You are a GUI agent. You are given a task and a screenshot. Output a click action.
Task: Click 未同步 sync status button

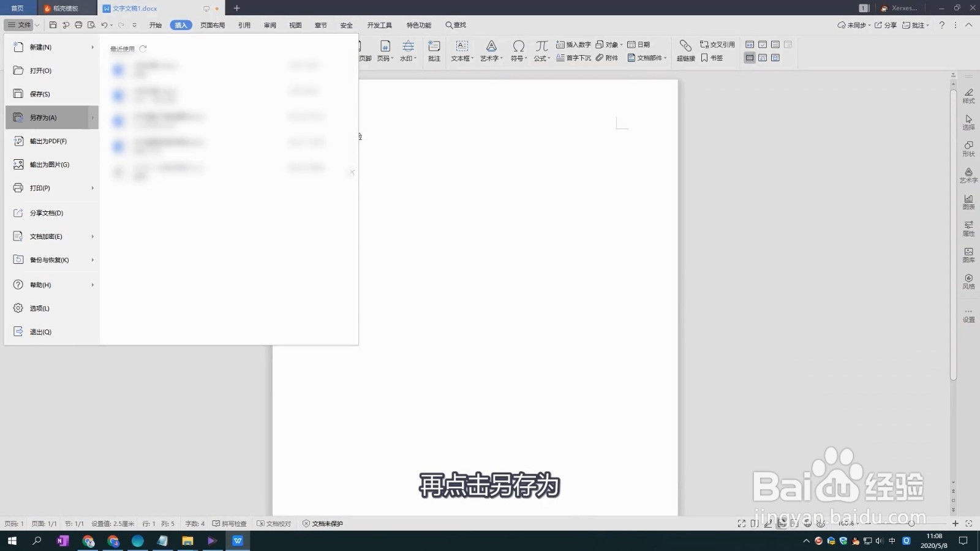[x=854, y=25]
